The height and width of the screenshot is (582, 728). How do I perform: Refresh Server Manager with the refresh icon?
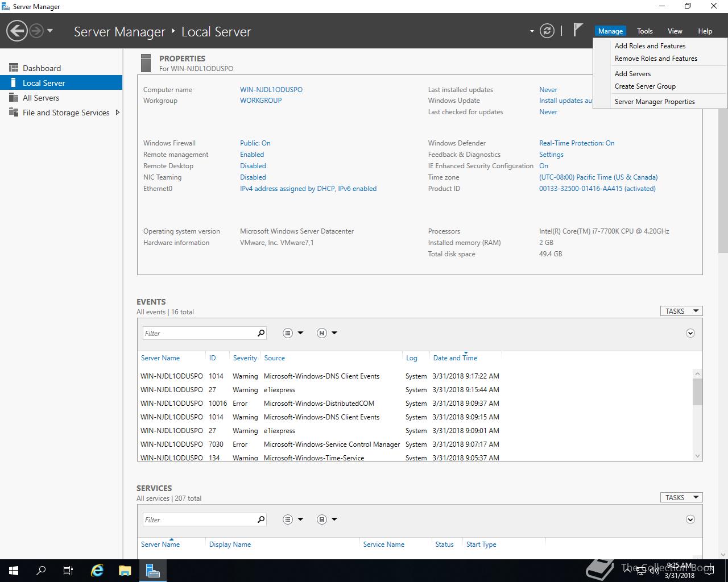[547, 31]
